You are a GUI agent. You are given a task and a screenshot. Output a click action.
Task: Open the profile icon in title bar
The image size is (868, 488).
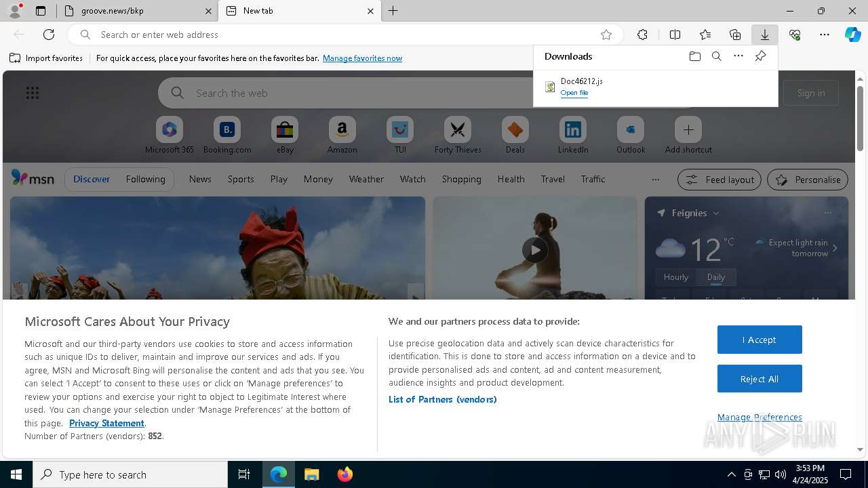(x=14, y=10)
